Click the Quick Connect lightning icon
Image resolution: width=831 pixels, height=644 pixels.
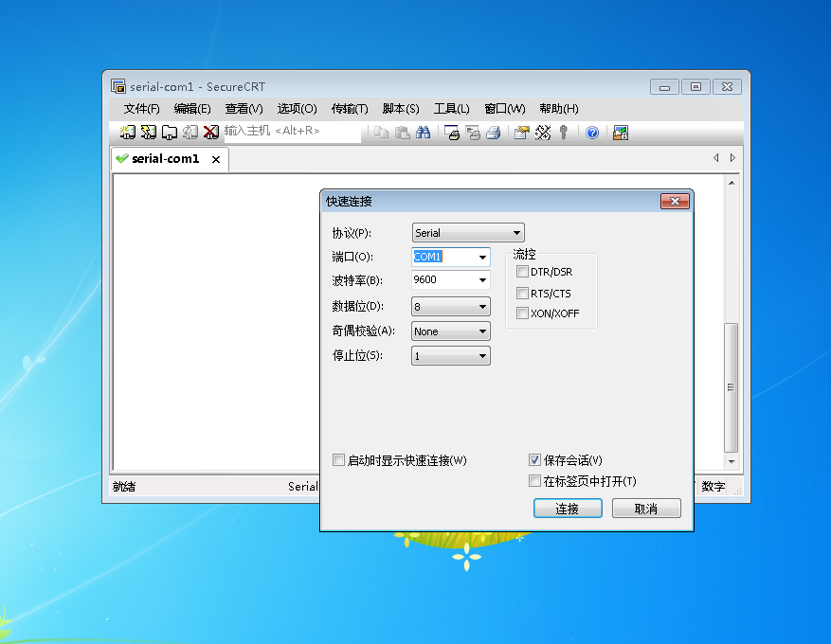point(149,132)
